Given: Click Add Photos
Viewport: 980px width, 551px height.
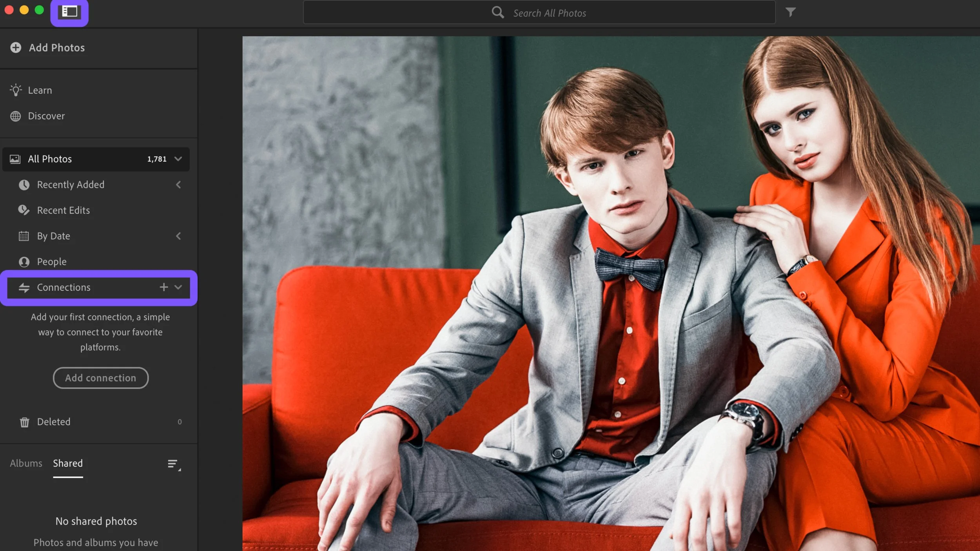Looking at the screenshot, I should click(56, 47).
